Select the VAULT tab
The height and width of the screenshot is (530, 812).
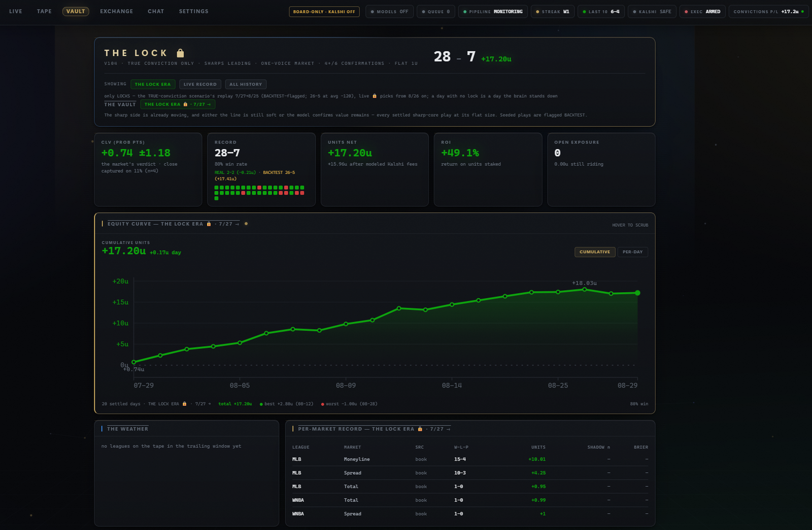76,11
